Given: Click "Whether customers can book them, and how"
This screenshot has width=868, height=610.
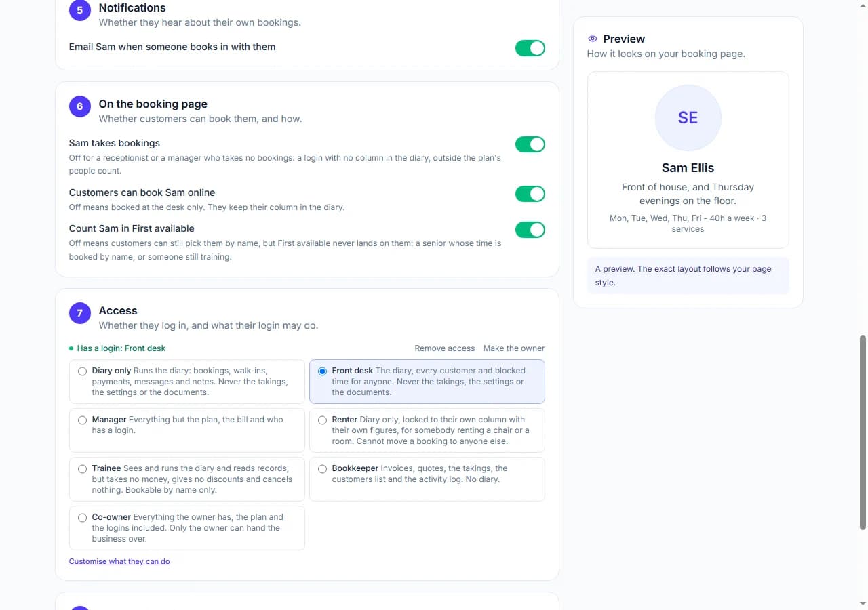Looking at the screenshot, I should click(x=201, y=119).
